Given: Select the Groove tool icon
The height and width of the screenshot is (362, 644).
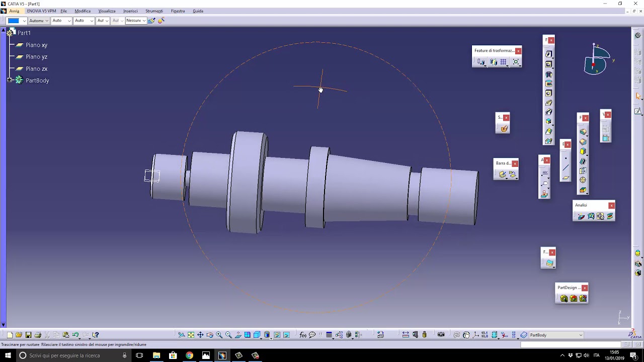Looking at the screenshot, I should tap(549, 83).
